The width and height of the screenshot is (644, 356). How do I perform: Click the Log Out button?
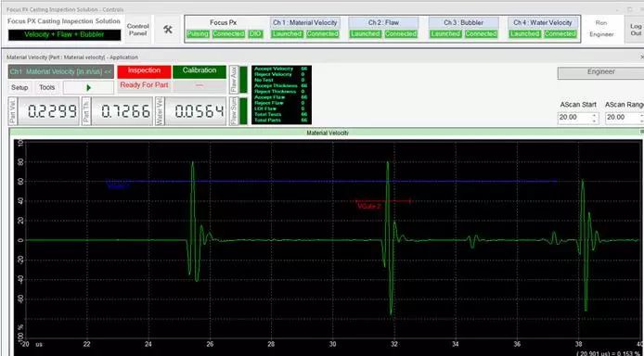coord(636,30)
